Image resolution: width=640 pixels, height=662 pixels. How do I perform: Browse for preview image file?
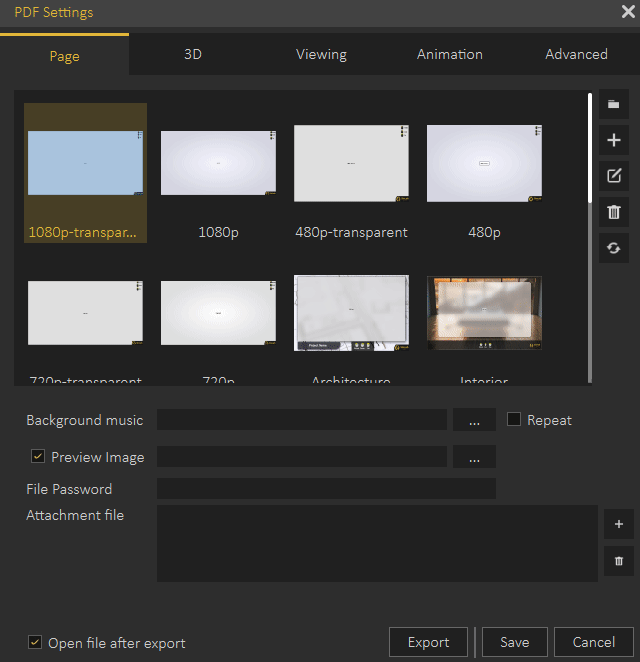click(x=474, y=457)
